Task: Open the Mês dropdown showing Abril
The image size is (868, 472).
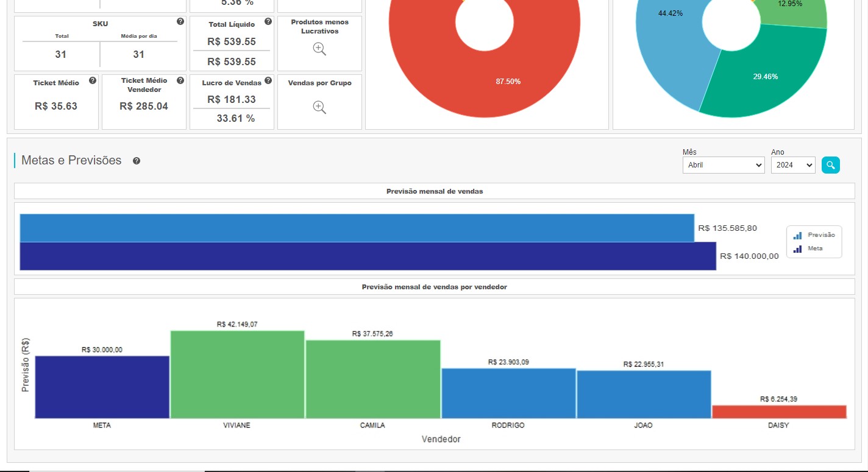Action: tap(724, 165)
